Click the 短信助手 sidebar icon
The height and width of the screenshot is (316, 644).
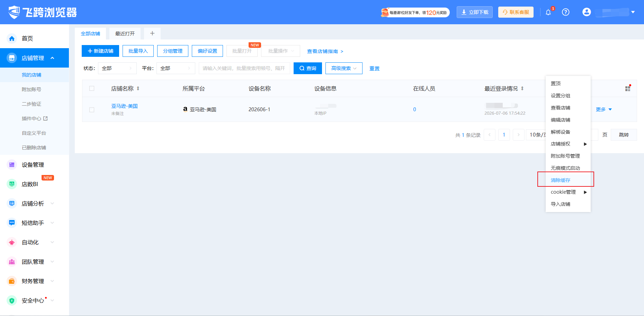(12, 223)
